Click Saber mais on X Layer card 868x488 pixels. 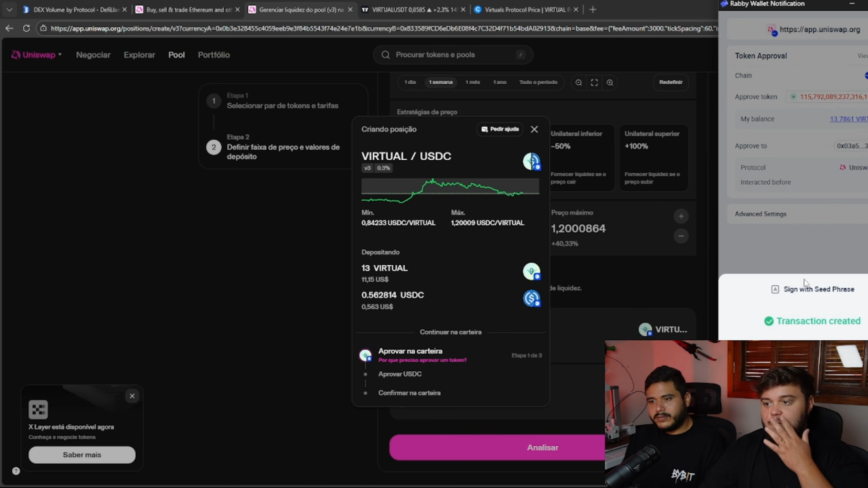coord(82,455)
